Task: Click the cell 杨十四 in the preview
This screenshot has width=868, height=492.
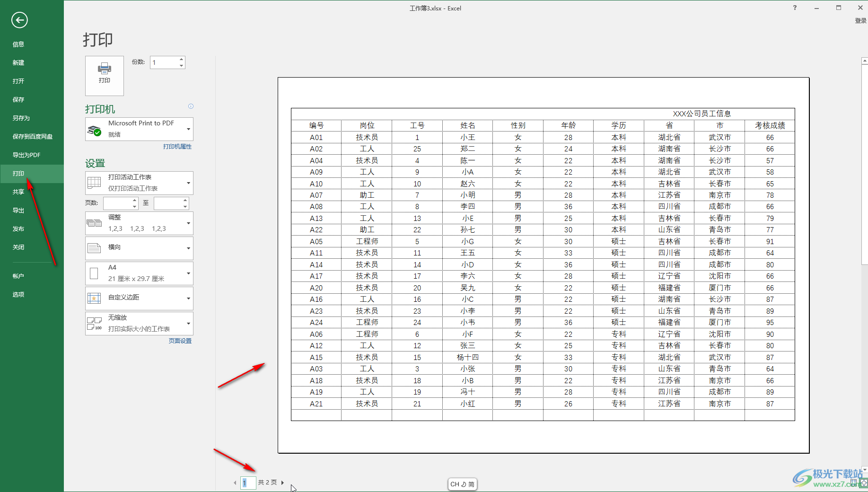Action: click(x=467, y=357)
